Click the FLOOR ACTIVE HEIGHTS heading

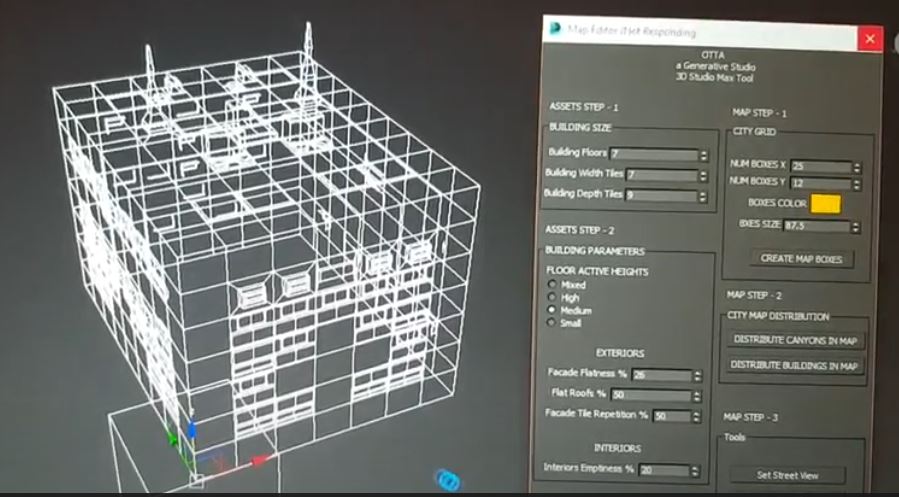597,271
